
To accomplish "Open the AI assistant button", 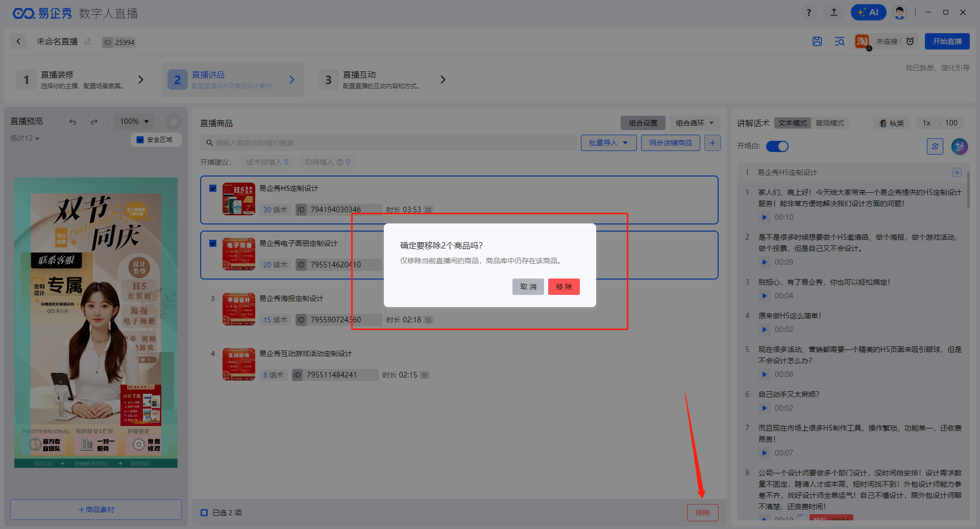I will pyautogui.click(x=868, y=12).
